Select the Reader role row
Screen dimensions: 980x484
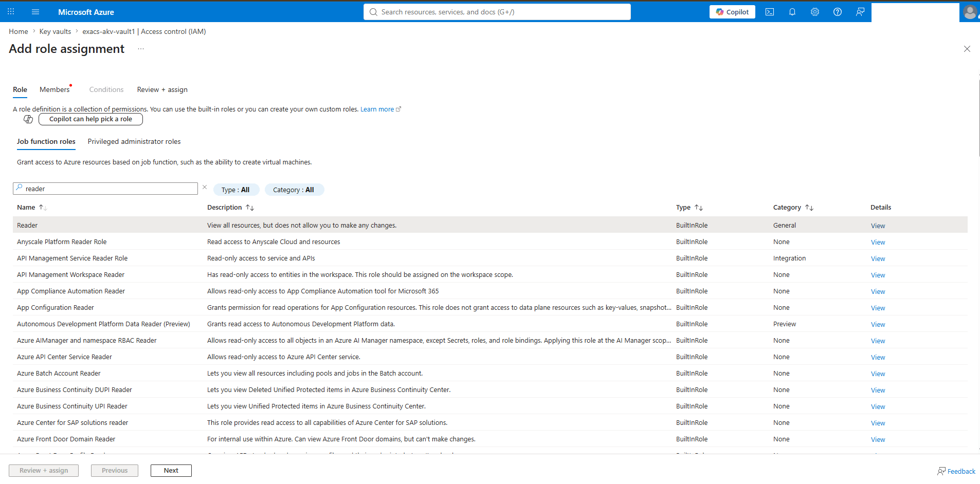click(490, 225)
